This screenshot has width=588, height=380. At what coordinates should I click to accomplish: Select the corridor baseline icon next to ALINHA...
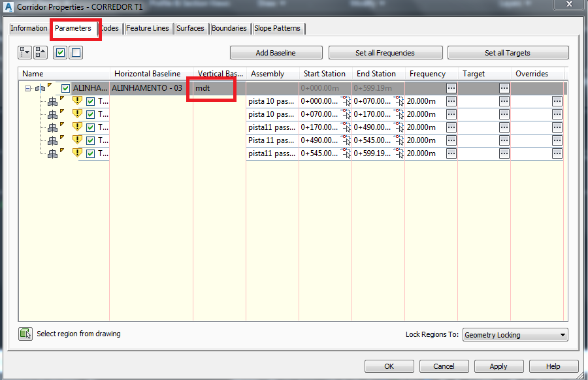click(x=40, y=87)
